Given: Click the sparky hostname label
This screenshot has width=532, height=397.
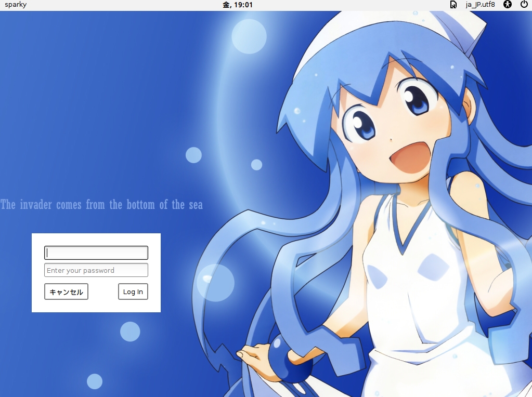Looking at the screenshot, I should (x=16, y=5).
